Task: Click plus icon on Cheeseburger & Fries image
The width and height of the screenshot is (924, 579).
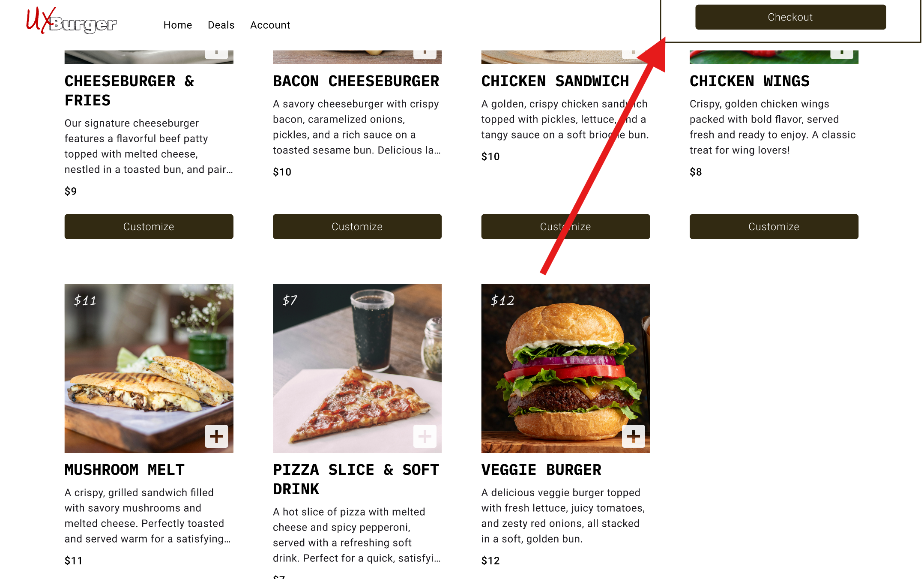Action: coord(216,54)
